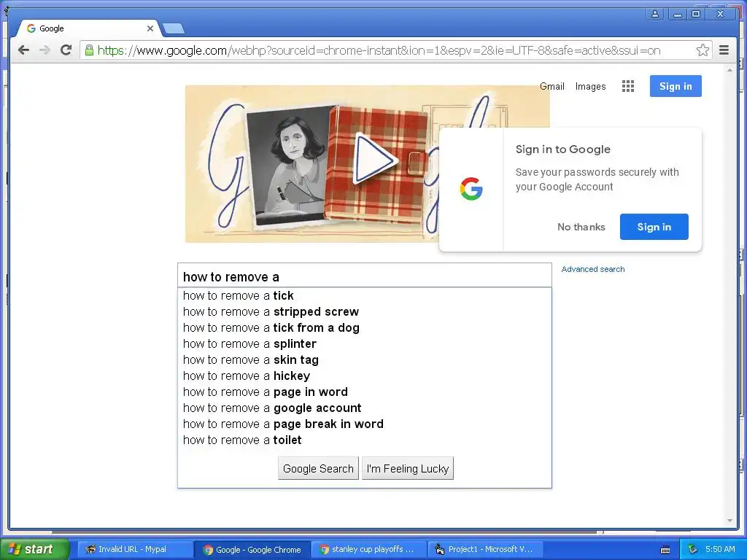Open the Chrome hamburger menu
This screenshot has height=560, width=747.
click(x=724, y=50)
